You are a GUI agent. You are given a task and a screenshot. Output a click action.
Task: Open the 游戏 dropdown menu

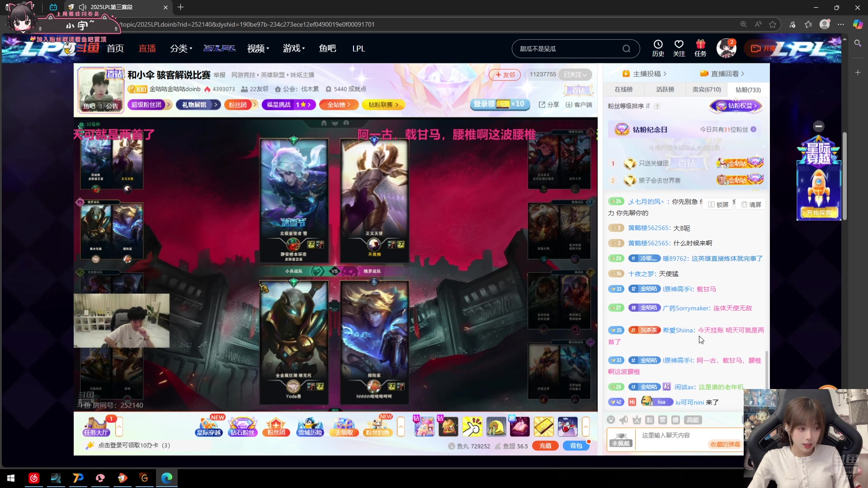point(294,48)
